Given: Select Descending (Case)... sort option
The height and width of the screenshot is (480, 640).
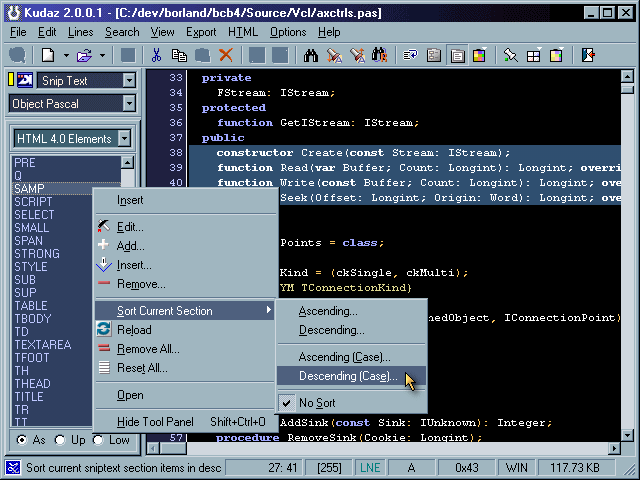Looking at the screenshot, I should click(352, 376).
